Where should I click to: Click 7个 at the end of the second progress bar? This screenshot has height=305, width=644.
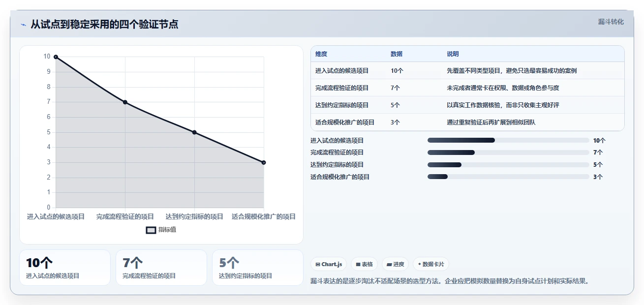[598, 152]
